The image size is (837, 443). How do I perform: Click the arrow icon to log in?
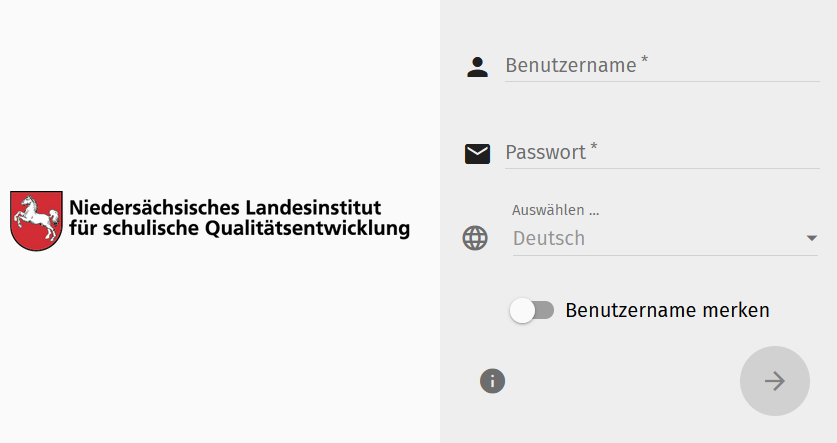(x=775, y=381)
